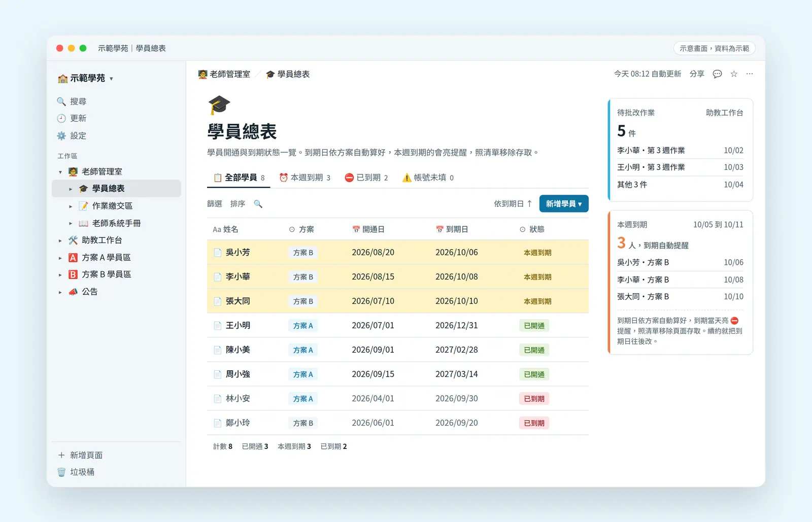The image size is (812, 522).
Task: Click the clock icon next to 更新
Action: pos(61,118)
